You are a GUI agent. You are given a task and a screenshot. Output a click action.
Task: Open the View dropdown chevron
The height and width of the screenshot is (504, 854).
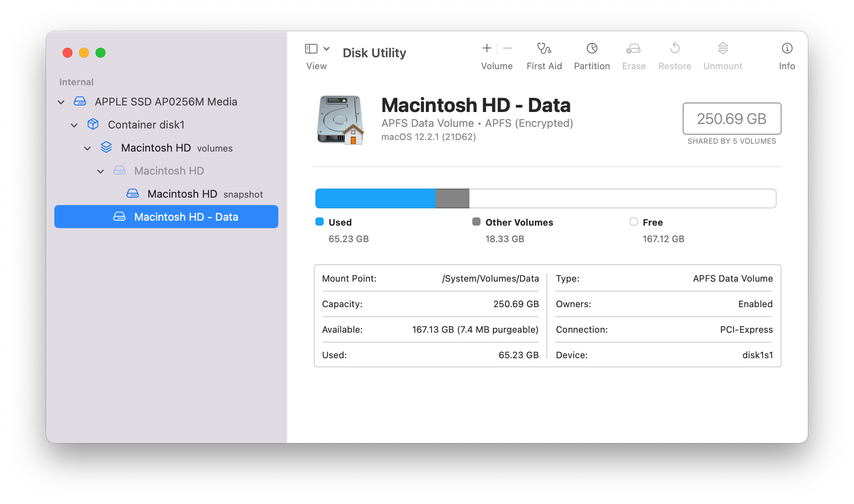327,49
